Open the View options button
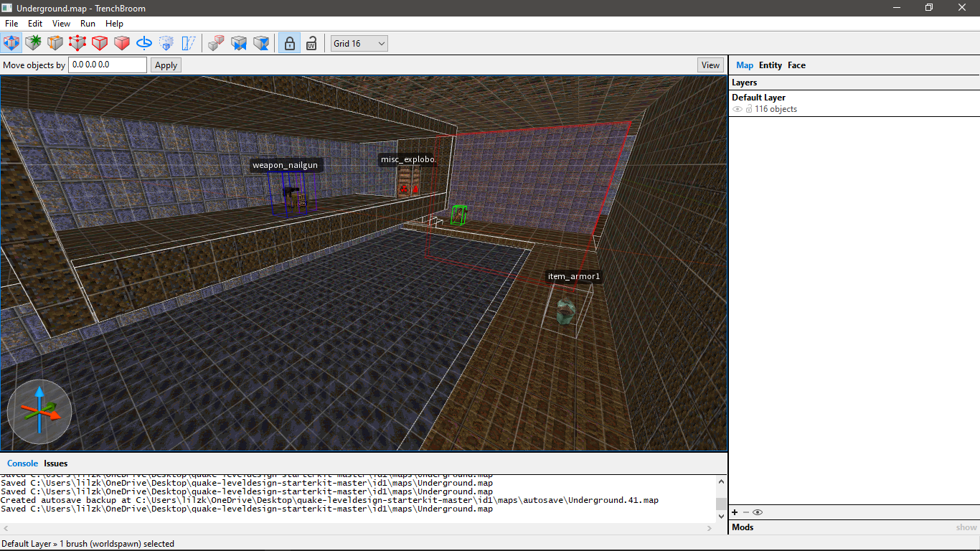 tap(710, 65)
